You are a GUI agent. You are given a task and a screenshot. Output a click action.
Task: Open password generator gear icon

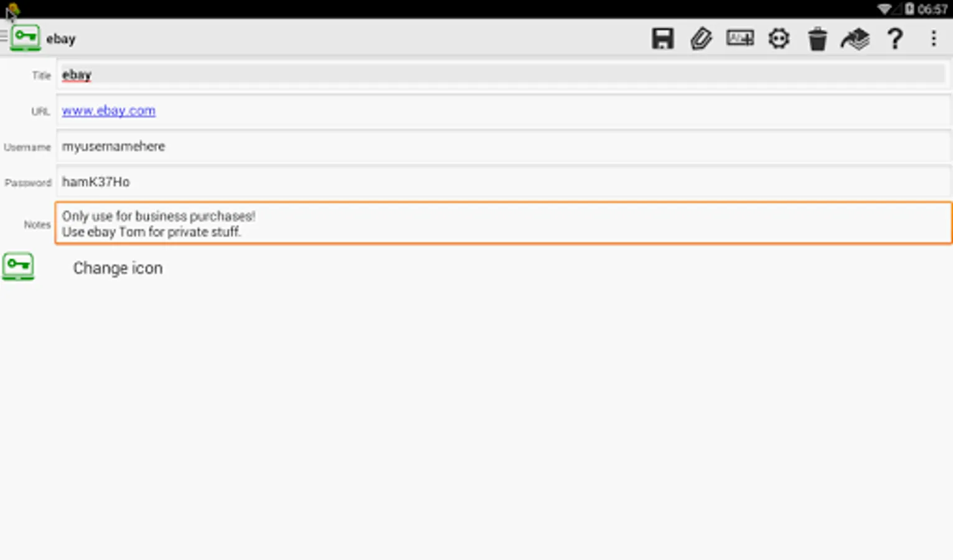(x=779, y=39)
